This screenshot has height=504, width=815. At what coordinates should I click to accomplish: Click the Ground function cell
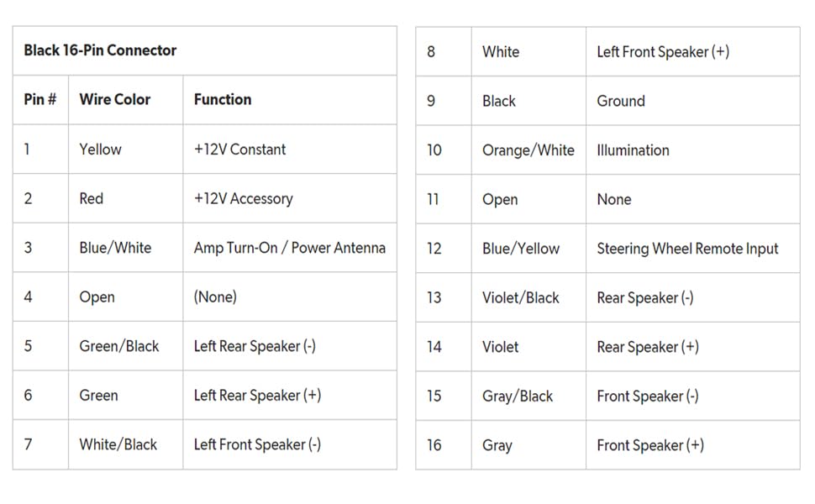click(620, 101)
